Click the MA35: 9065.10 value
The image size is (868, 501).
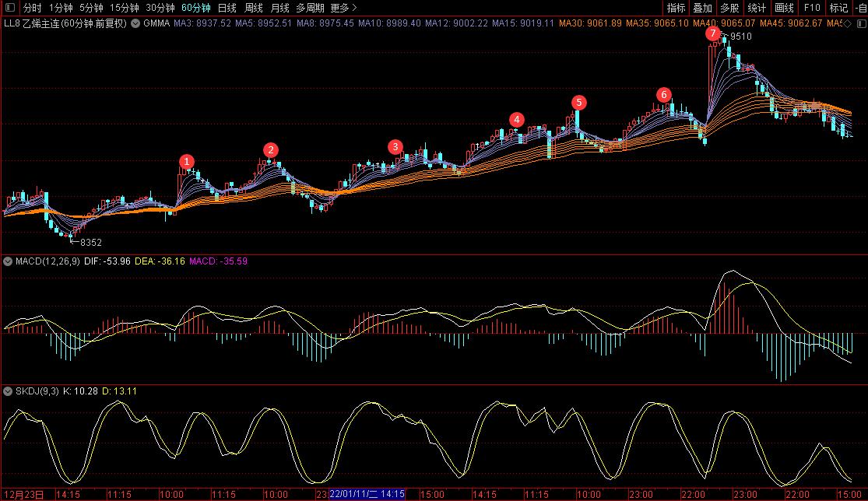657,23
